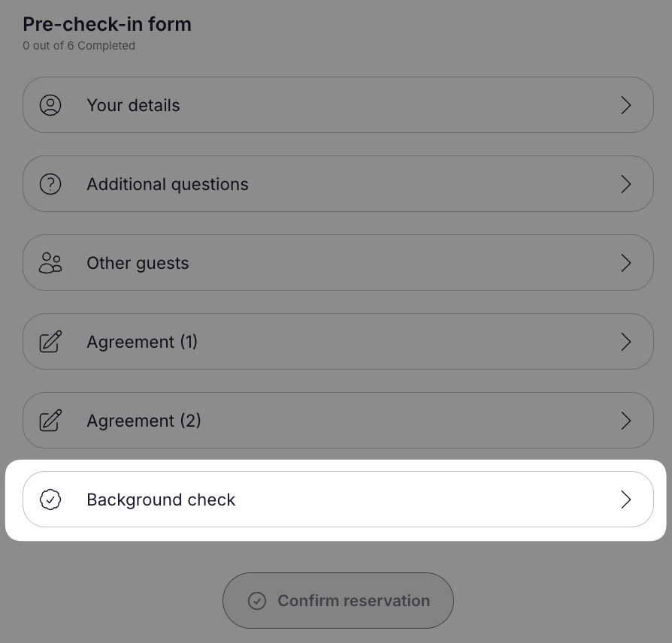
Task: Expand the Your details section chevron
Action: tap(626, 105)
